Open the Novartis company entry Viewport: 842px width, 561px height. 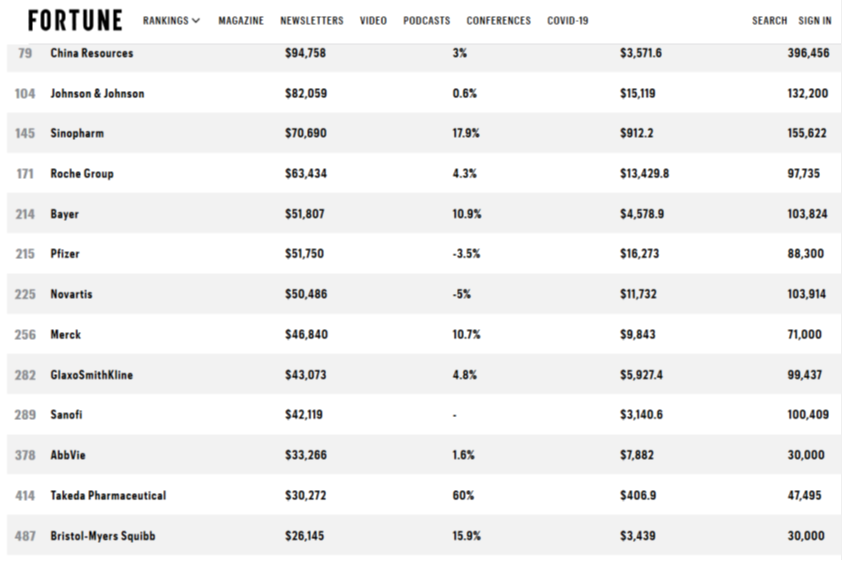tap(71, 294)
